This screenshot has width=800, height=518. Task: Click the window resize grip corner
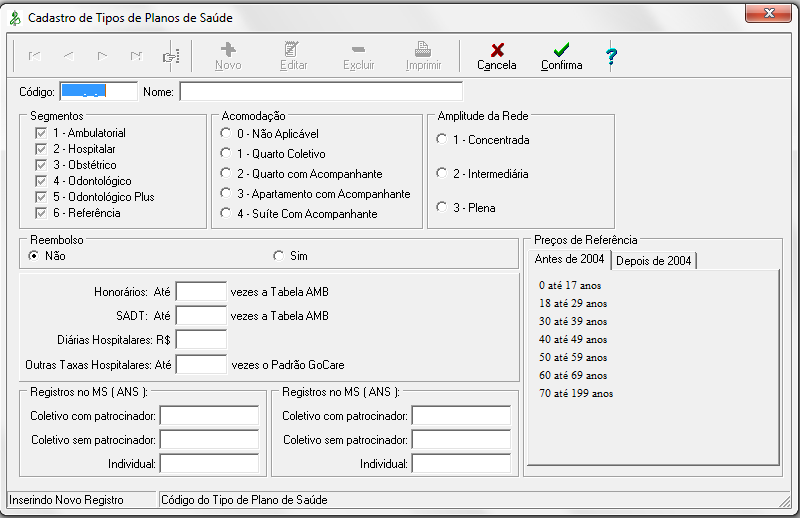click(x=785, y=502)
